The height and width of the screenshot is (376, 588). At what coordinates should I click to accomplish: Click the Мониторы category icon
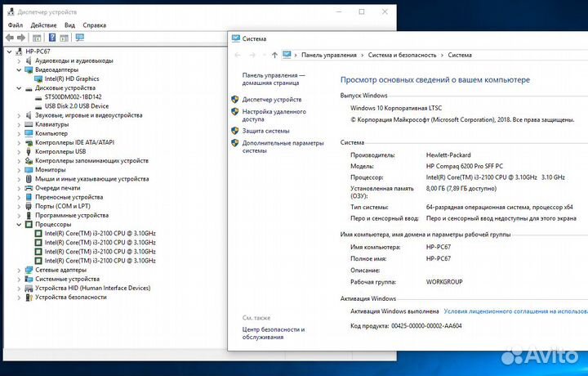coord(29,170)
